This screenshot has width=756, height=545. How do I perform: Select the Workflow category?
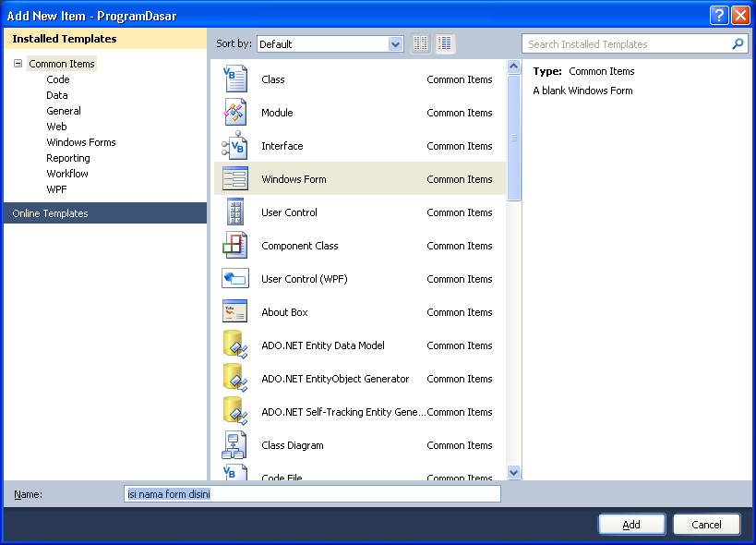click(67, 174)
